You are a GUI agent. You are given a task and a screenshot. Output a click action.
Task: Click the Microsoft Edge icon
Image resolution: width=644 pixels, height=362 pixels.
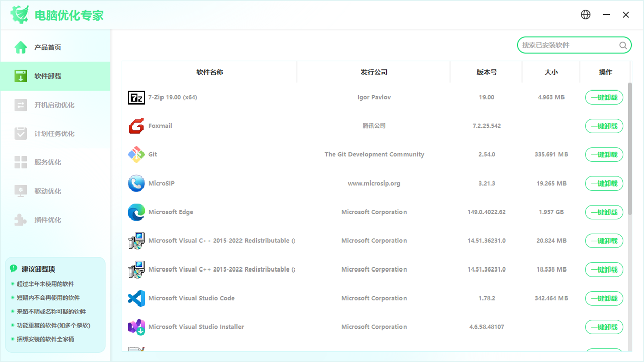pos(136,212)
